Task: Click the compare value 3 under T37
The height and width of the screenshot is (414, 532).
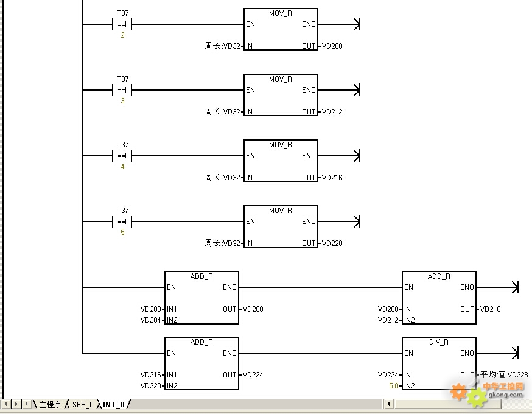Action: coord(122,101)
